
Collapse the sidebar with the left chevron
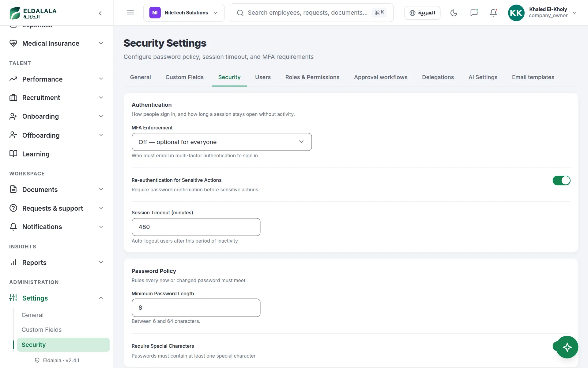click(x=100, y=13)
